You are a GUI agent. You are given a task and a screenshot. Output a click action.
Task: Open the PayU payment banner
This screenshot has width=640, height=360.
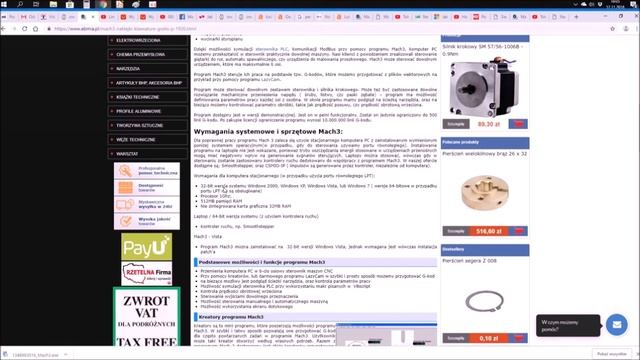(x=147, y=247)
